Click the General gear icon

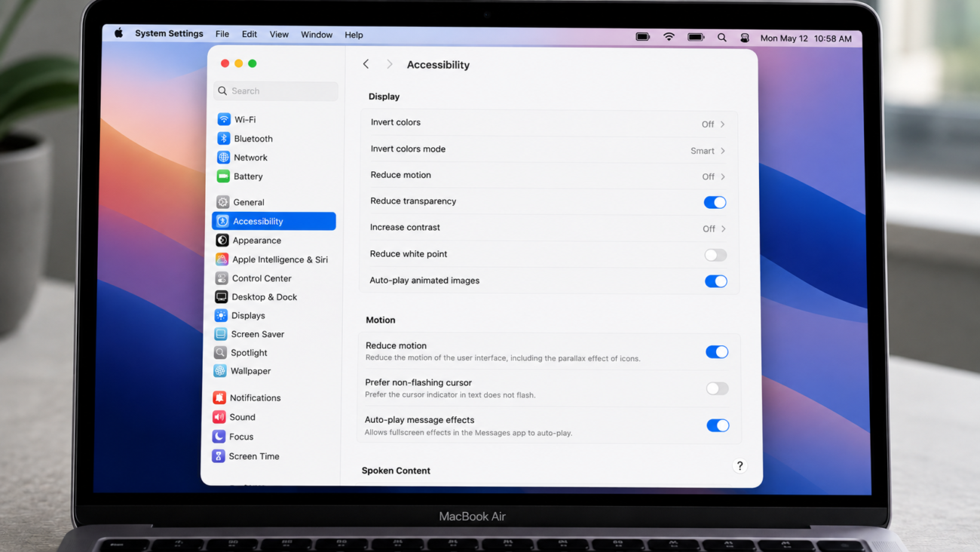click(223, 202)
